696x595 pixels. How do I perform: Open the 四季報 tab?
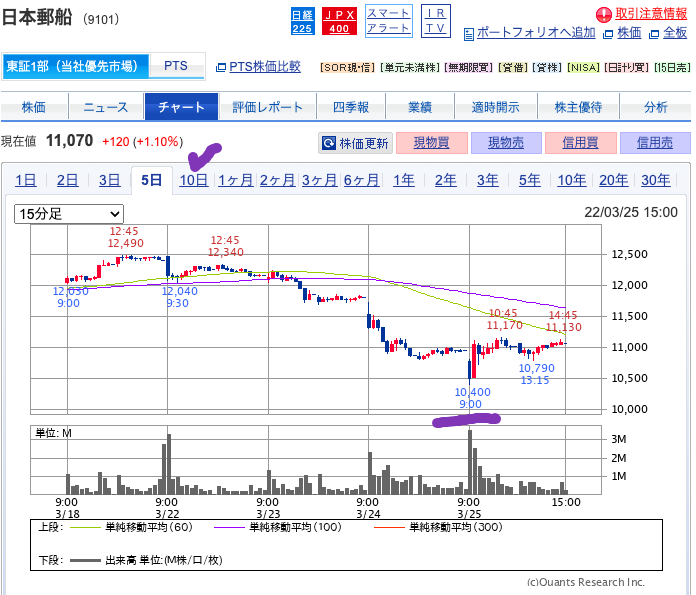pos(351,107)
